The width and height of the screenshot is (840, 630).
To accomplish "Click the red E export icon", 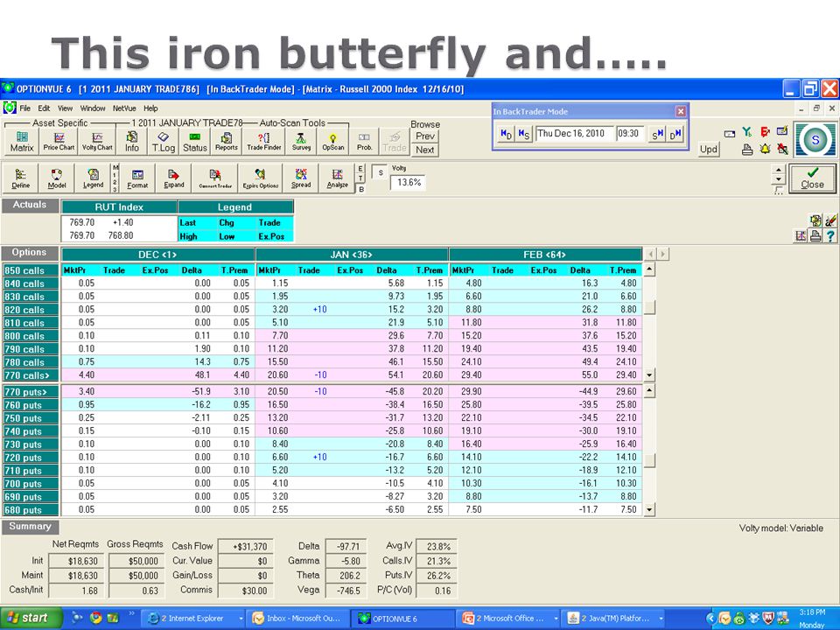I will click(765, 132).
